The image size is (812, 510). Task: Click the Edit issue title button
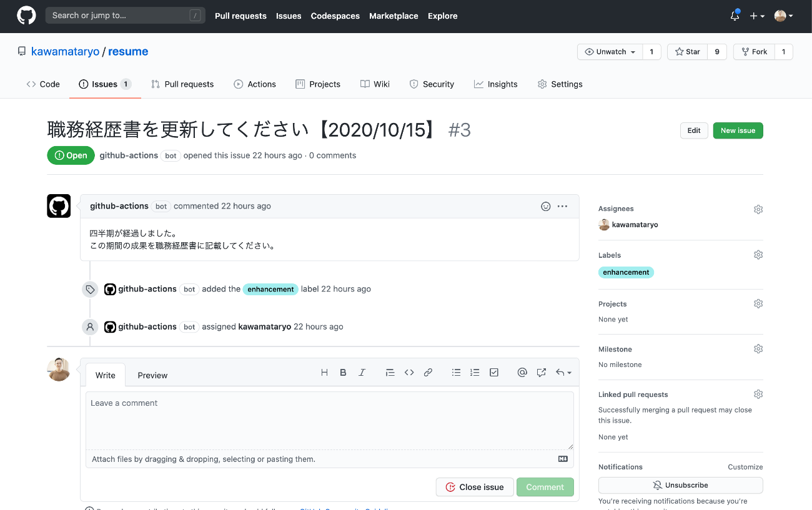point(694,130)
